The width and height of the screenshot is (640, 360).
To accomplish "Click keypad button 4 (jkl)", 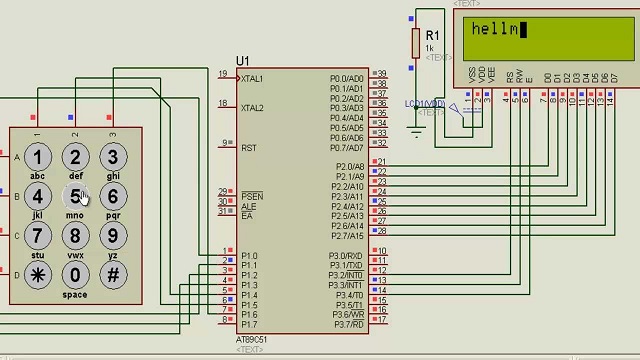I will tap(38, 196).
